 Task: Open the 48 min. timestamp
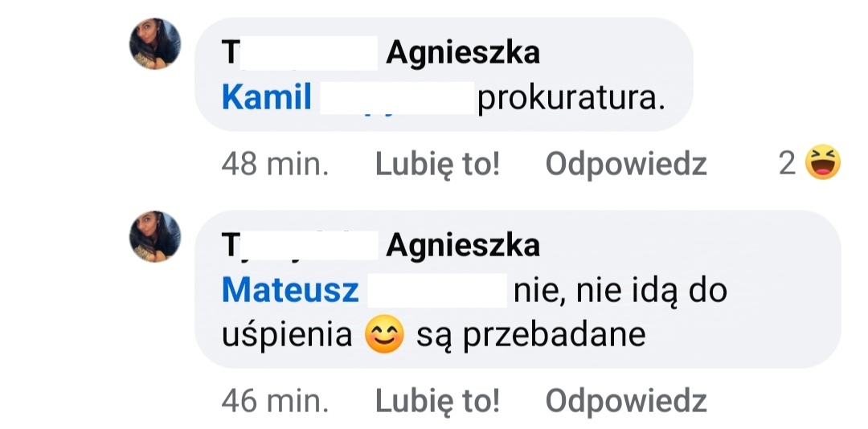pos(275,164)
